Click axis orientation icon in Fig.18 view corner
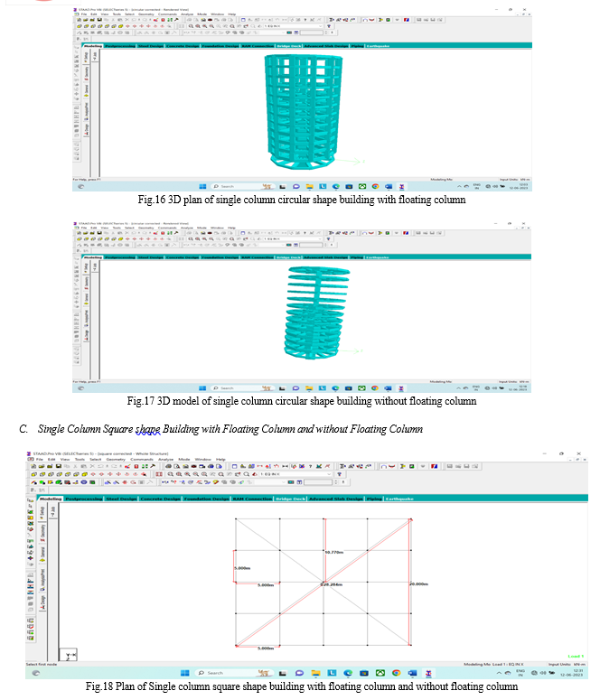The height and width of the screenshot is (700, 600). tap(69, 655)
